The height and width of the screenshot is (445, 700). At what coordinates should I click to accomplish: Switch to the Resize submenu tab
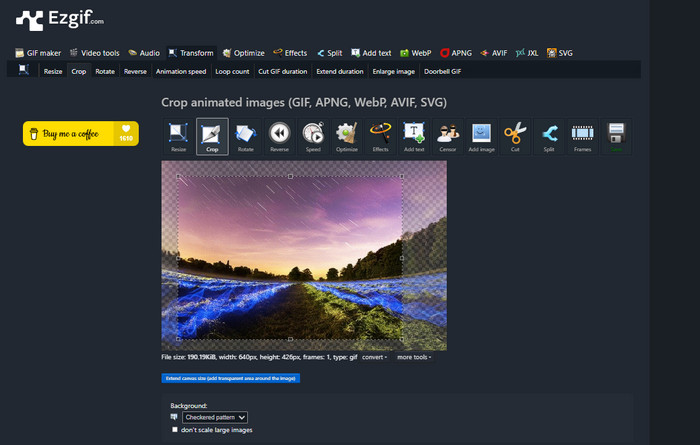[53, 71]
